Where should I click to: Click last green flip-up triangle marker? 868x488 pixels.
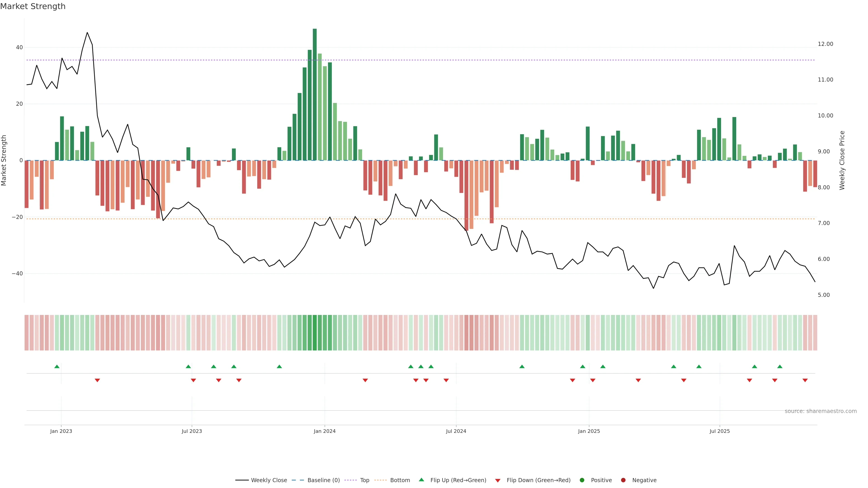click(x=780, y=366)
